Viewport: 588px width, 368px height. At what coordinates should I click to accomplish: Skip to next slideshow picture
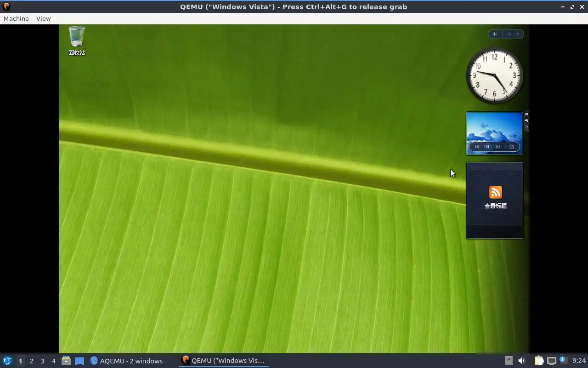(x=498, y=147)
